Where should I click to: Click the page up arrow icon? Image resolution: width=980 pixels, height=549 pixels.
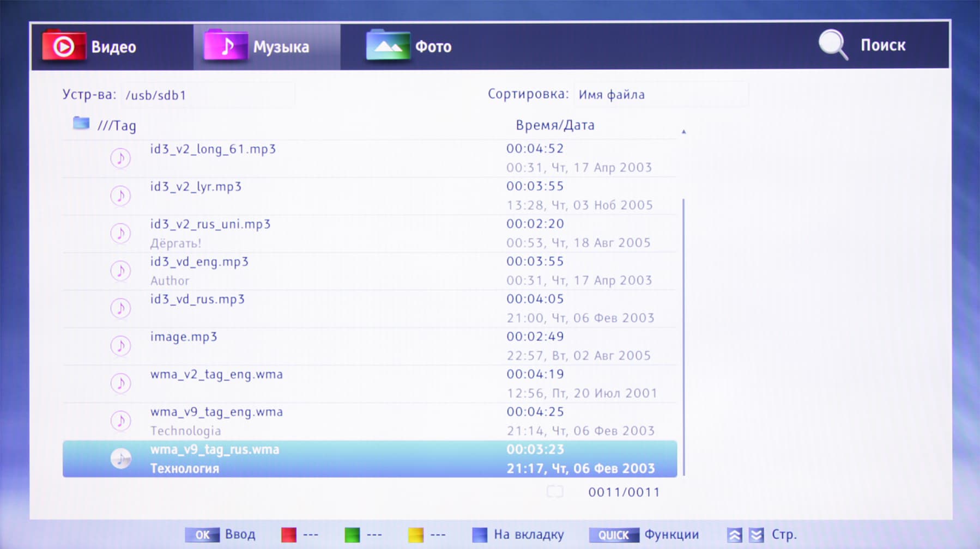(x=735, y=535)
